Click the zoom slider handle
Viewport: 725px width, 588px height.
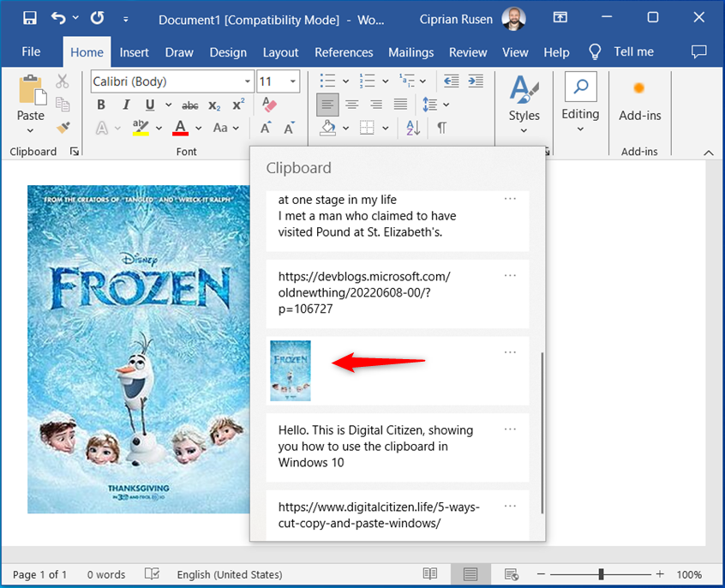click(x=601, y=574)
